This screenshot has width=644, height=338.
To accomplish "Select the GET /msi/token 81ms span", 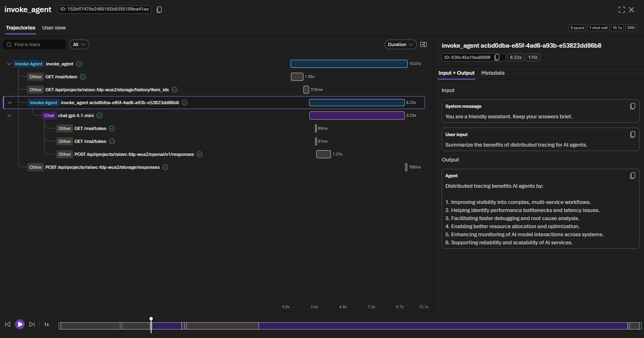I will point(214,141).
